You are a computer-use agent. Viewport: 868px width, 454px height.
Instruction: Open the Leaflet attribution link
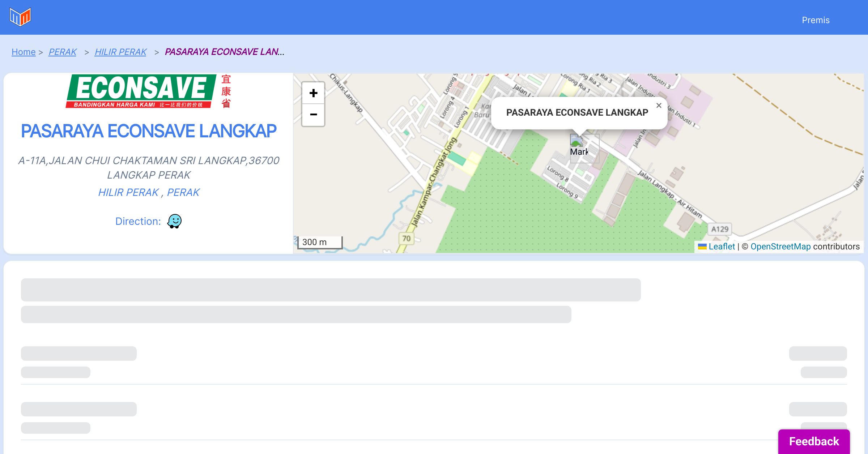722,247
